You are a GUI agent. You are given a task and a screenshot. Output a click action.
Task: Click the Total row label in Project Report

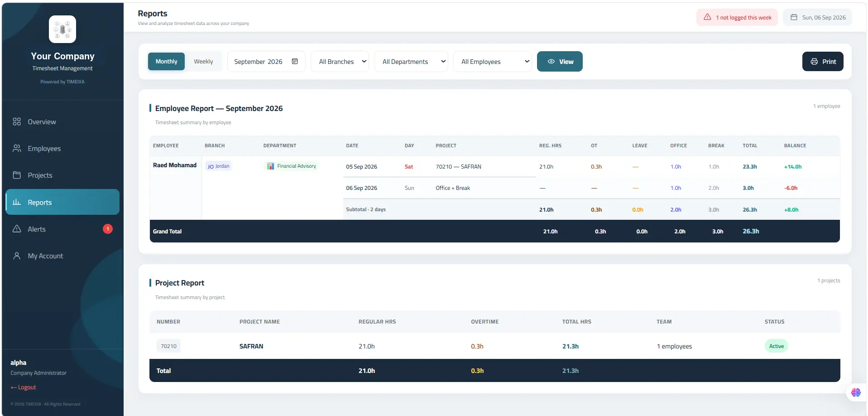(x=163, y=371)
